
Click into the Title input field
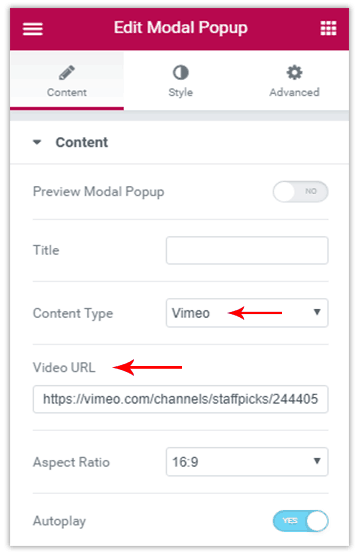tap(247, 250)
